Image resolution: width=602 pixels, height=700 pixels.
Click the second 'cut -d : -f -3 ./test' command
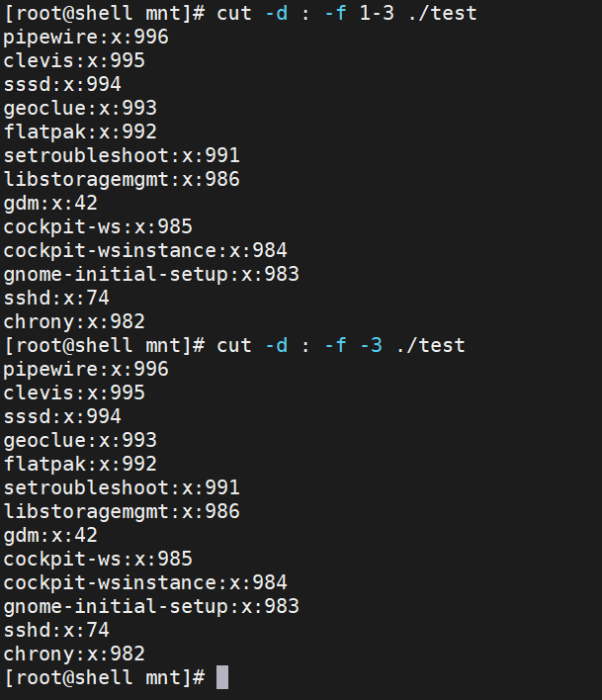click(x=341, y=345)
